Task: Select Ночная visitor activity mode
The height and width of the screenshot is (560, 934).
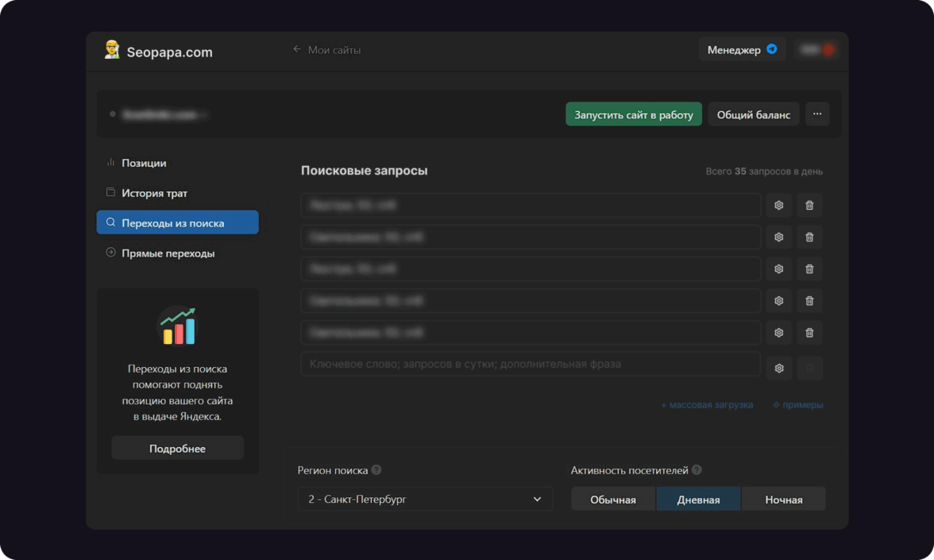Action: click(783, 500)
